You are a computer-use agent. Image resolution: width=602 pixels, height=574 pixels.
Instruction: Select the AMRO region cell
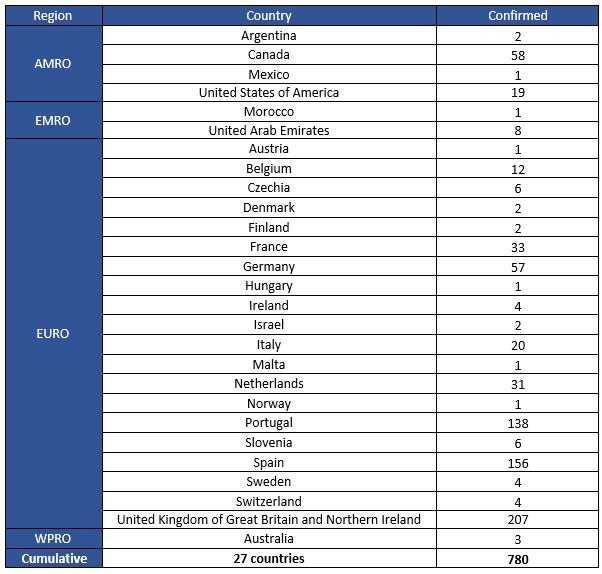pos(52,64)
